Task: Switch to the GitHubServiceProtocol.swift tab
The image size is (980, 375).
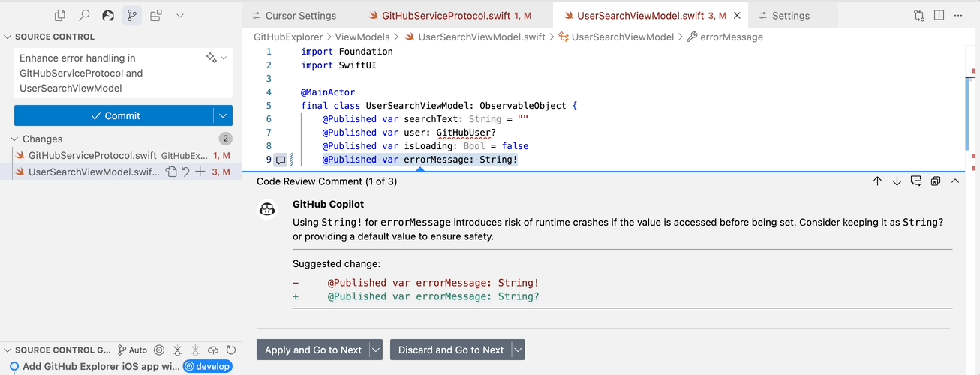Action: 447,15
